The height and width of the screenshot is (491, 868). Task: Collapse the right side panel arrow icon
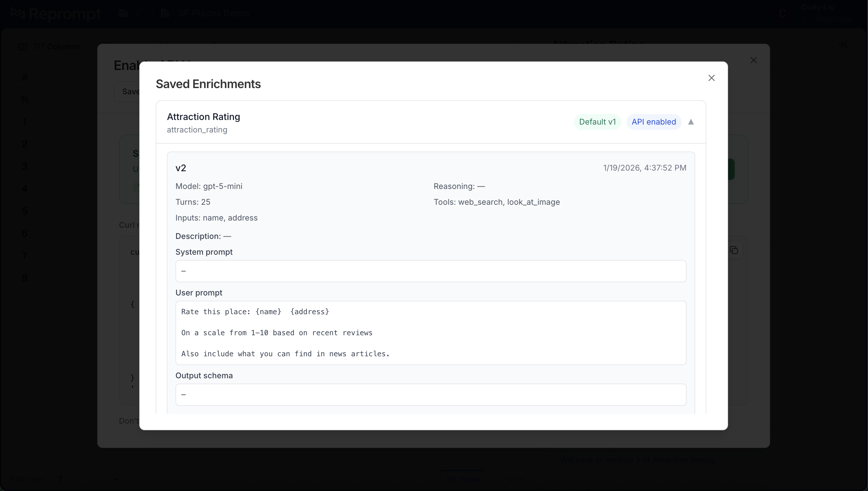coord(842,44)
